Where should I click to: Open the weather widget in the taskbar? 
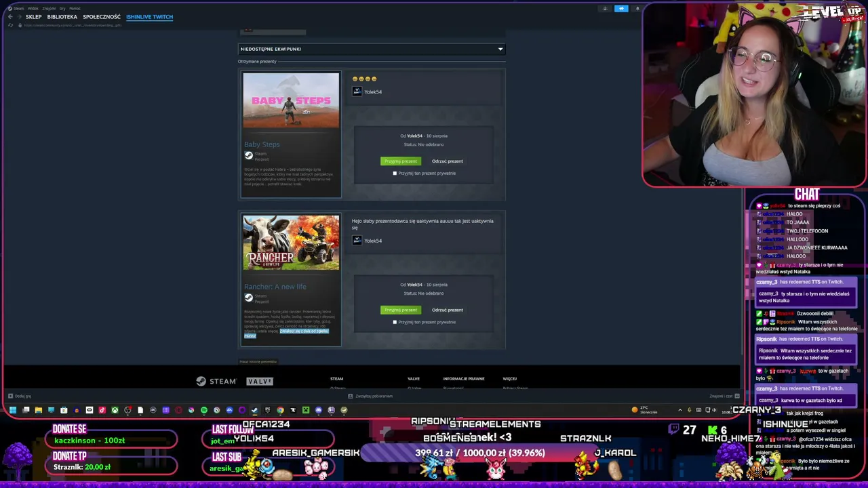(x=644, y=410)
